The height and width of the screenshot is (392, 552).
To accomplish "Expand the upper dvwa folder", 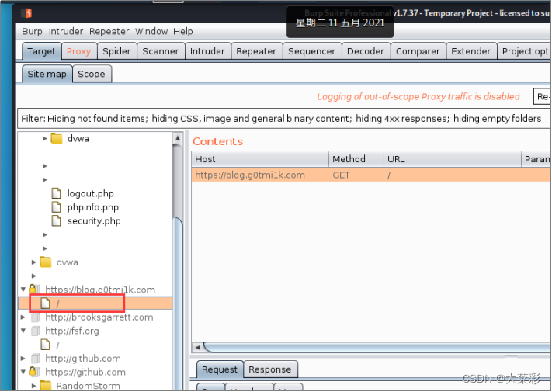I will 45,139.
